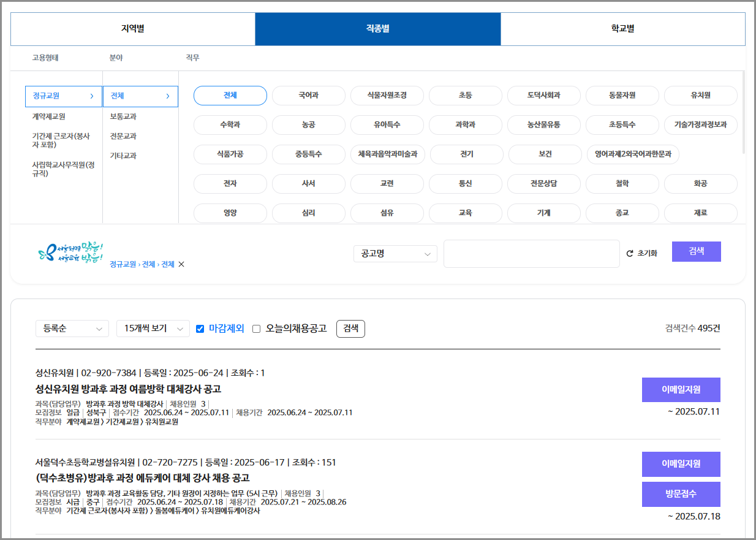
Task: Uncheck the 마감제외 checkbox
Action: (x=199, y=329)
